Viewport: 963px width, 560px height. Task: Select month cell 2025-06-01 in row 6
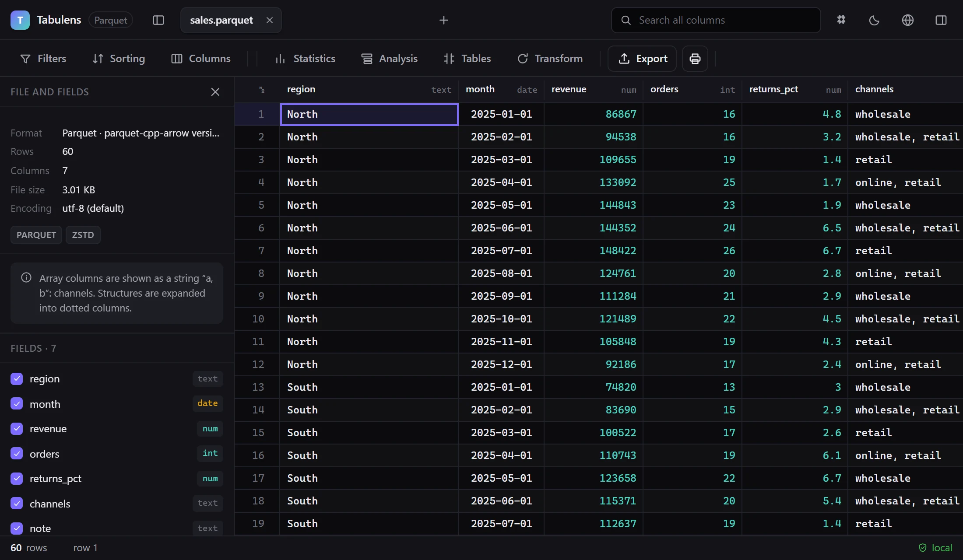[x=501, y=228]
